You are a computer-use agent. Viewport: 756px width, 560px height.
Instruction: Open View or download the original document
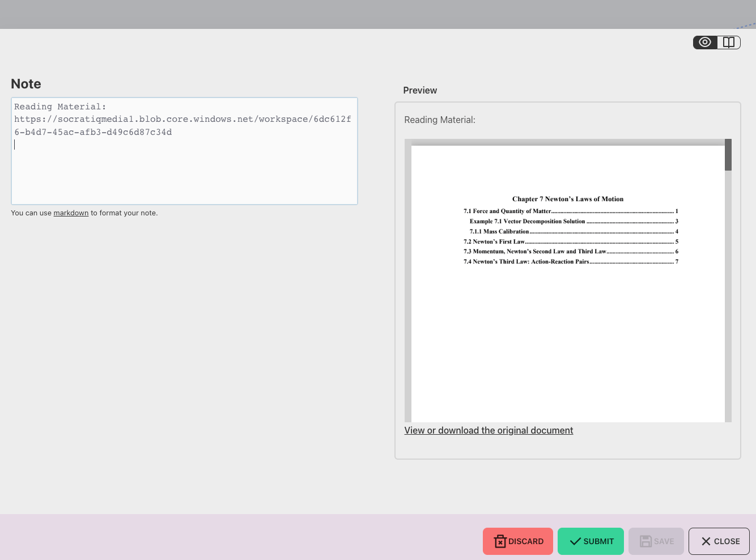[489, 430]
